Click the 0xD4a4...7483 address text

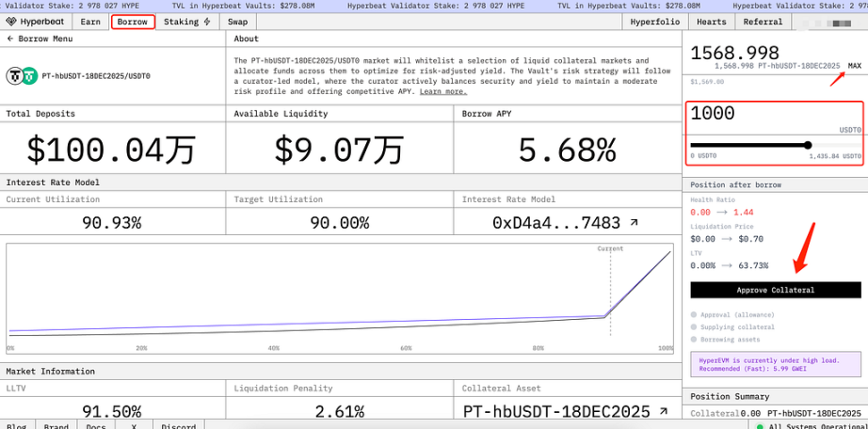point(555,223)
